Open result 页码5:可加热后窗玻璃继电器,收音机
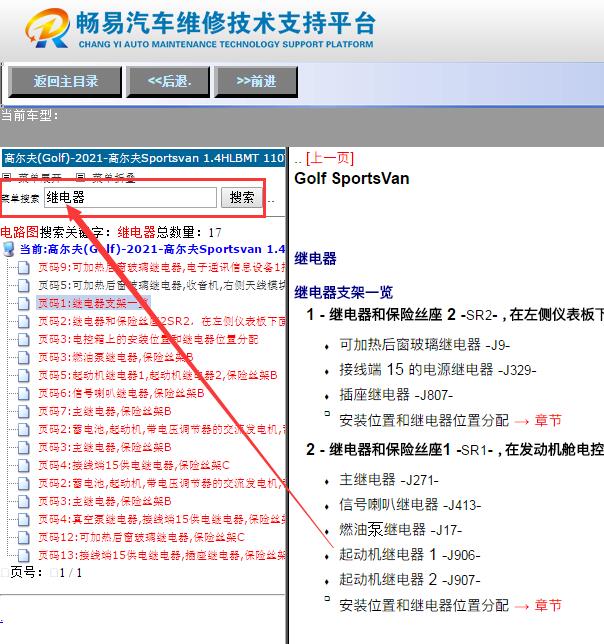Screen dimensions: 604x644 [161, 285]
